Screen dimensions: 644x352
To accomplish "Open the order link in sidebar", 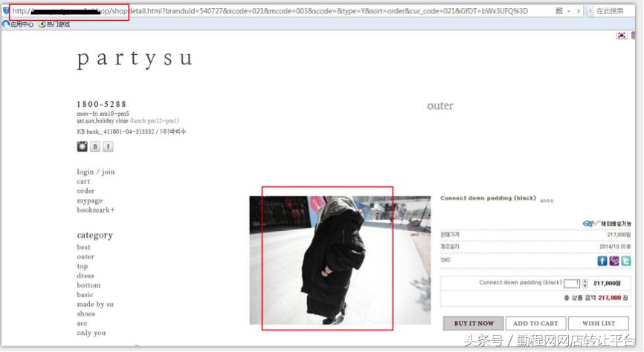I will click(86, 191).
